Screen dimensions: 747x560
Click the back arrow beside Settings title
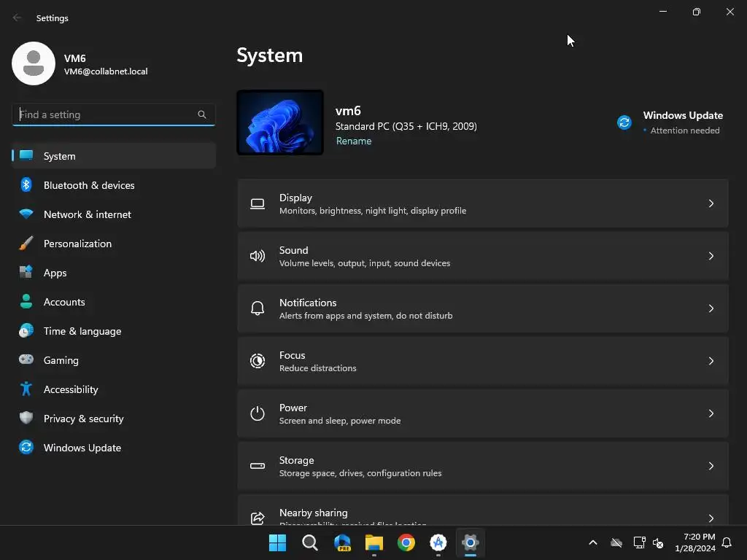pos(18,17)
